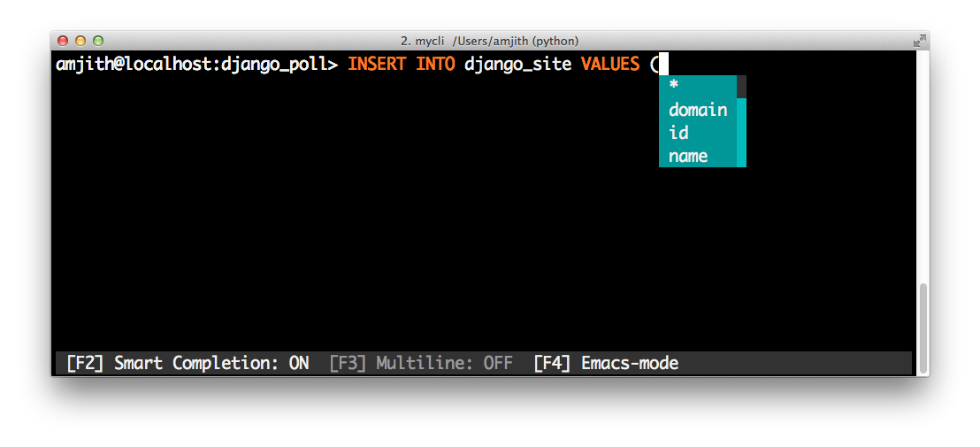Click the 'INTO' keyword in the command

(436, 64)
